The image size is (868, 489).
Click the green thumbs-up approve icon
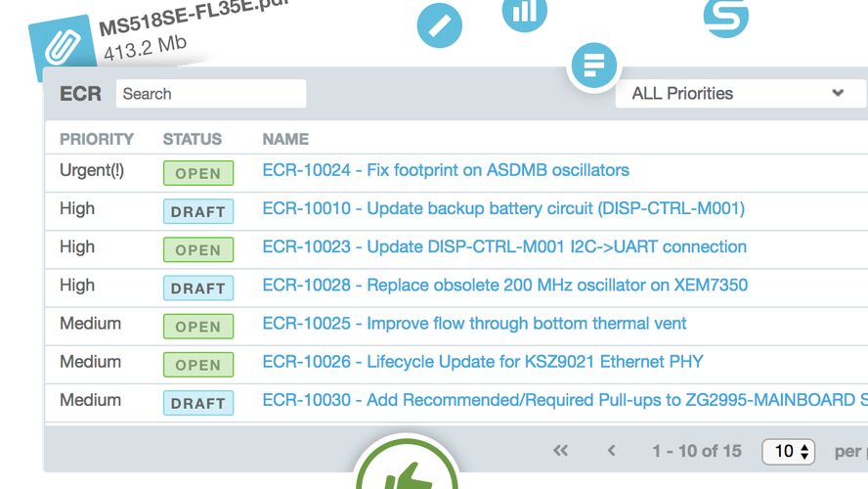point(407,465)
